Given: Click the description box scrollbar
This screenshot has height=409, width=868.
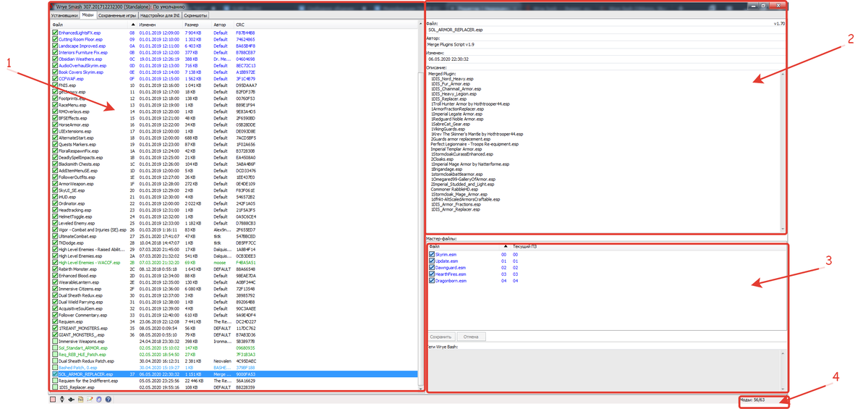Looking at the screenshot, I should [x=783, y=151].
